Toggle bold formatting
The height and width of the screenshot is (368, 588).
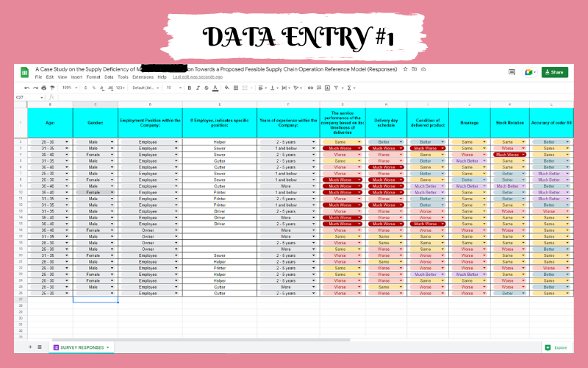tap(190, 88)
